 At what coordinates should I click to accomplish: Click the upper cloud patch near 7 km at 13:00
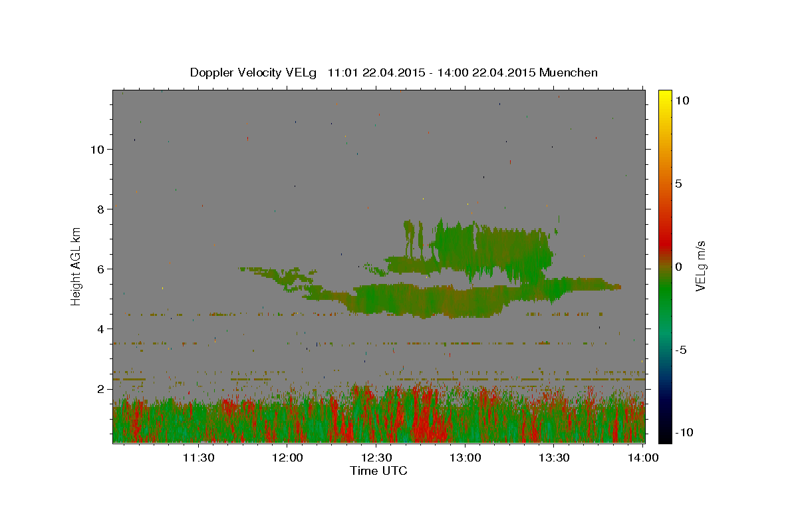(x=492, y=253)
